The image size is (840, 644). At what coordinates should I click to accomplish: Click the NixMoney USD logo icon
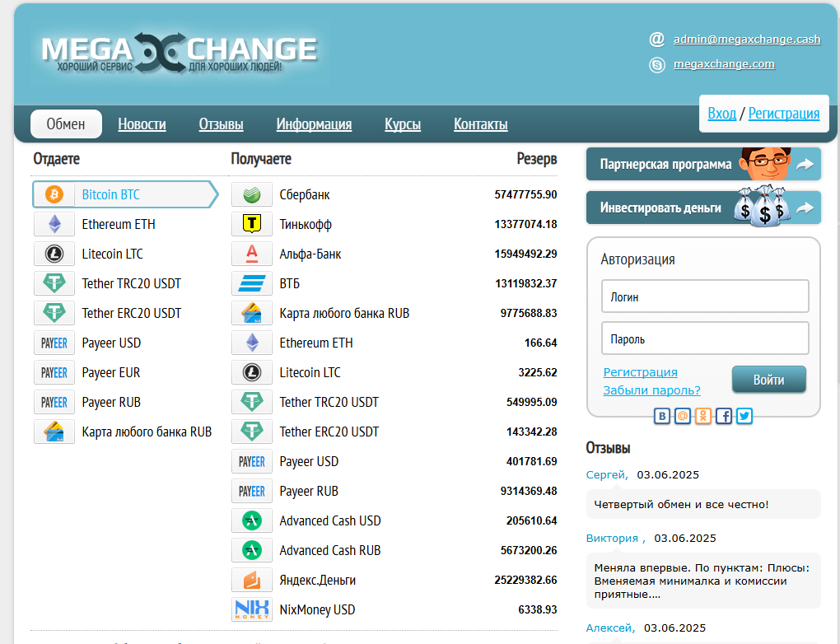[252, 609]
